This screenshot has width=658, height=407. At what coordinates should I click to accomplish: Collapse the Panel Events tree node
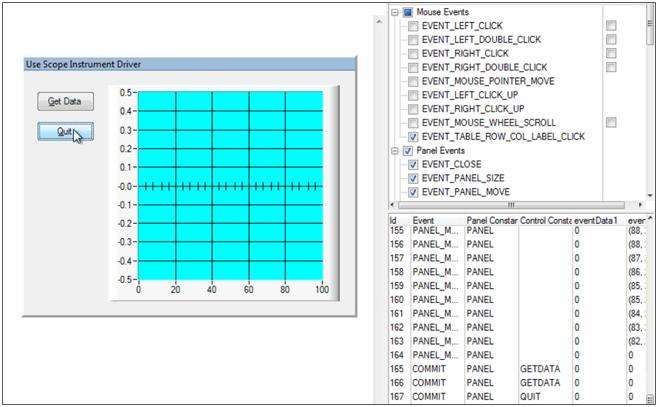[395, 150]
